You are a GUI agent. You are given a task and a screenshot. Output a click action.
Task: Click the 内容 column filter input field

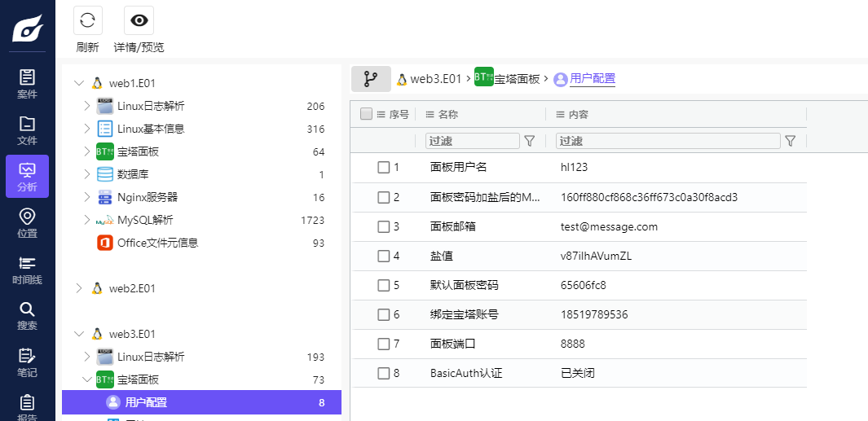pyautogui.click(x=668, y=141)
